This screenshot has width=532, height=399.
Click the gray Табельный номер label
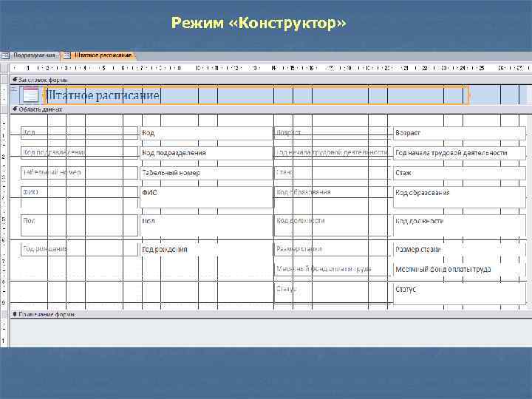pos(79,173)
